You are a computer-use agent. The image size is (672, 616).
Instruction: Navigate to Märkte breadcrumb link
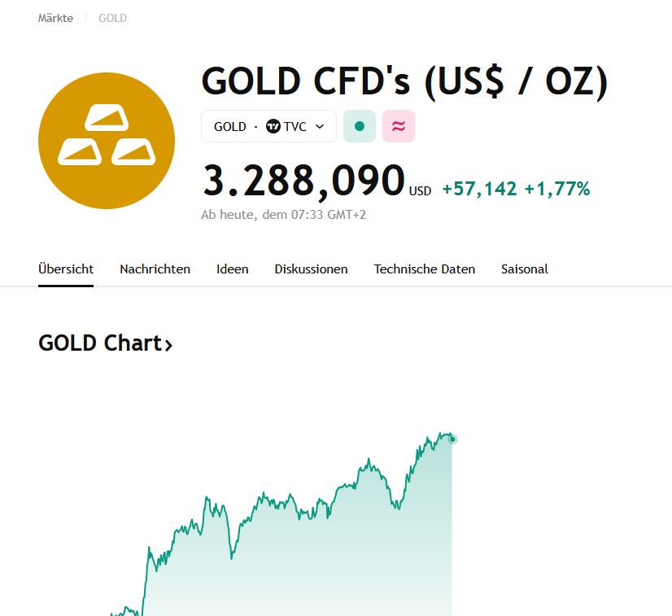pyautogui.click(x=55, y=18)
